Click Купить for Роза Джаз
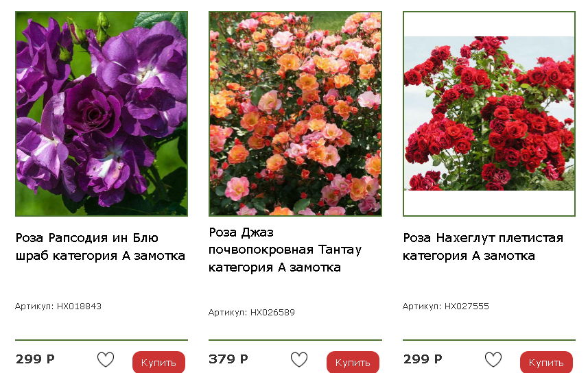 pyautogui.click(x=353, y=362)
